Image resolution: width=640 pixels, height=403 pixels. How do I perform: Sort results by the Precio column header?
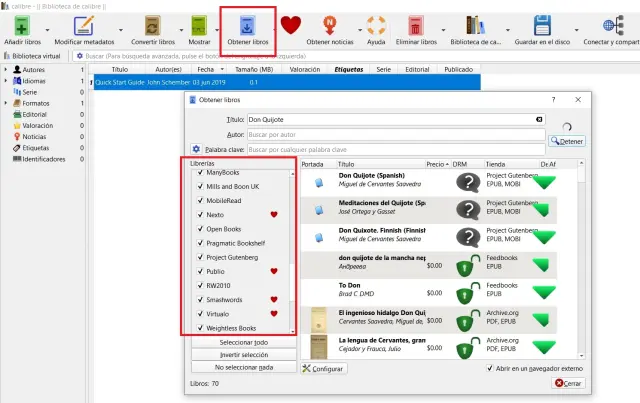pyautogui.click(x=435, y=164)
